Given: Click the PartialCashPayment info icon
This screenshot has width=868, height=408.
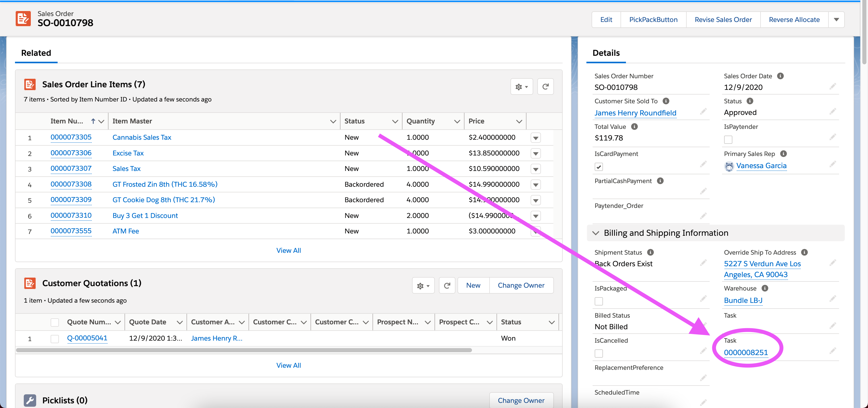Looking at the screenshot, I should (x=660, y=181).
